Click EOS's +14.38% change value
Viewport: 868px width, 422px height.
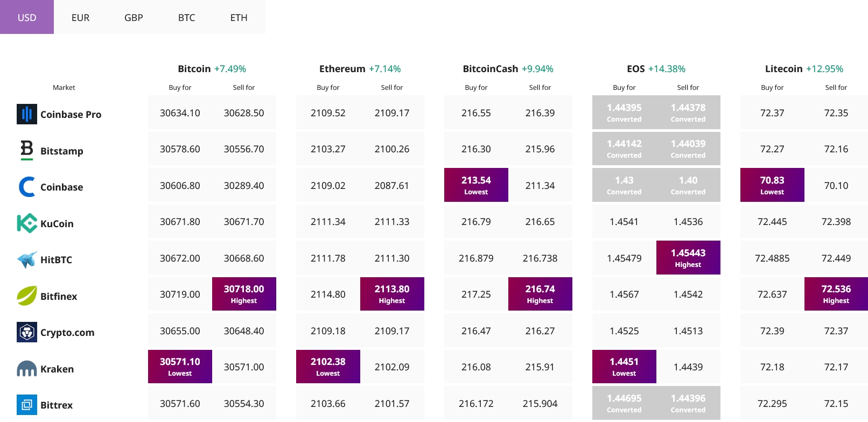click(667, 69)
